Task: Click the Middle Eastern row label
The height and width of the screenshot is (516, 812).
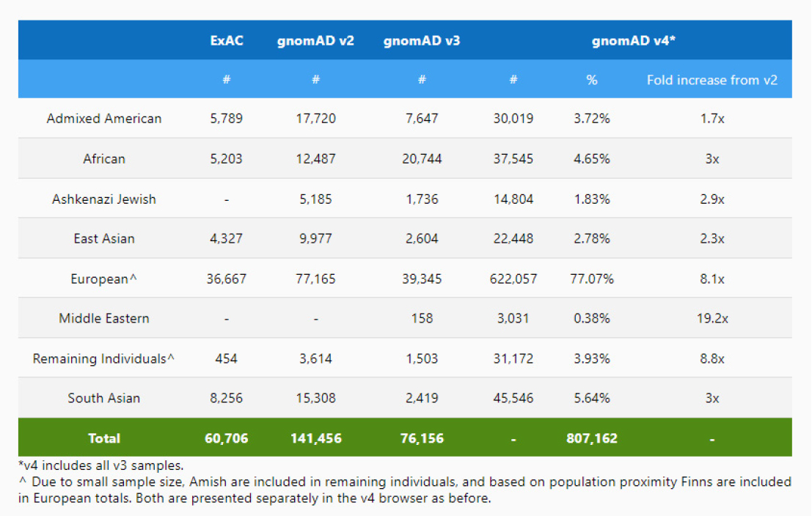Action: [x=104, y=319]
